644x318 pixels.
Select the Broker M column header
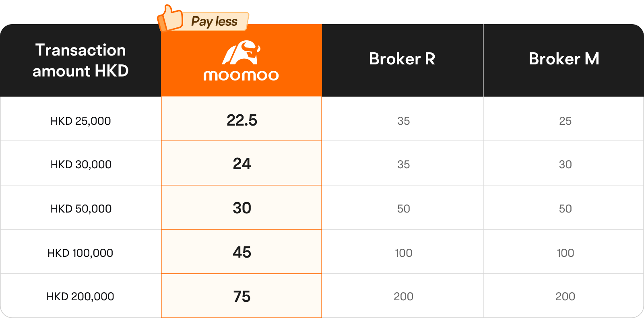564,59
